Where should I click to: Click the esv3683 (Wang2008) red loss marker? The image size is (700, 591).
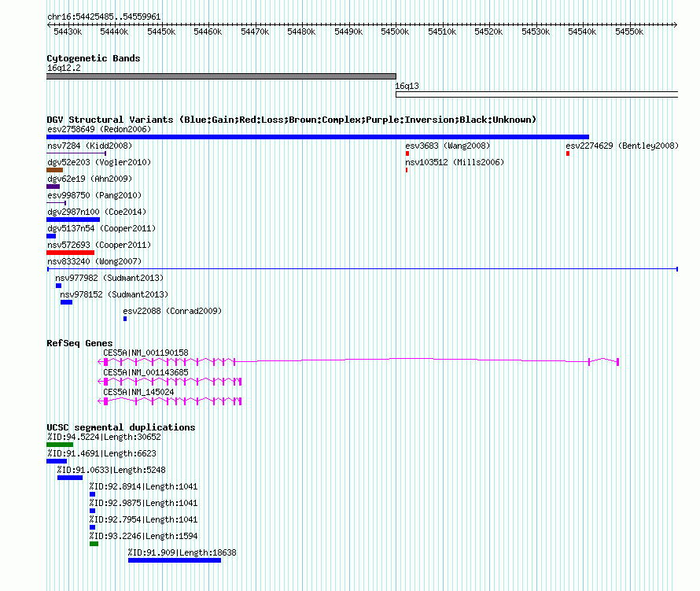[407, 153]
